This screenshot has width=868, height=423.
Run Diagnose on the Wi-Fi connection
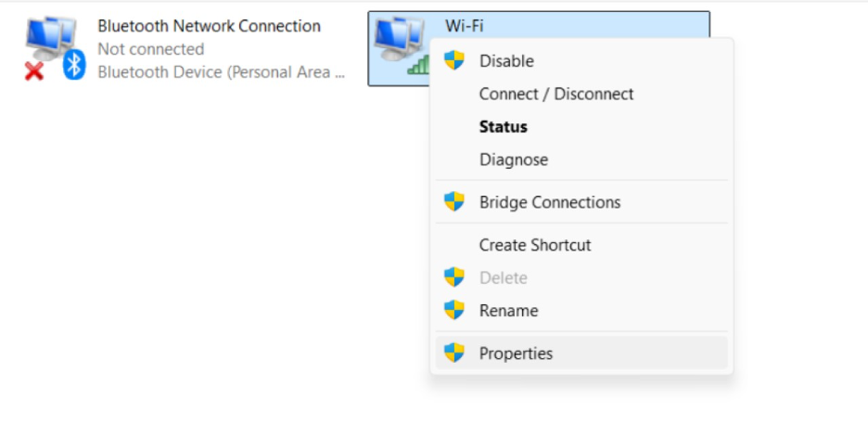tap(514, 160)
